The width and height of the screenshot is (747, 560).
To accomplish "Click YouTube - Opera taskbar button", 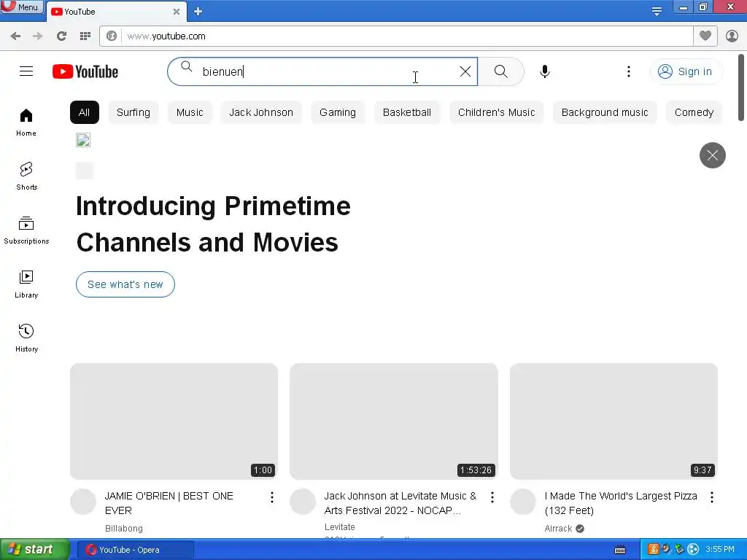I will click(x=135, y=550).
